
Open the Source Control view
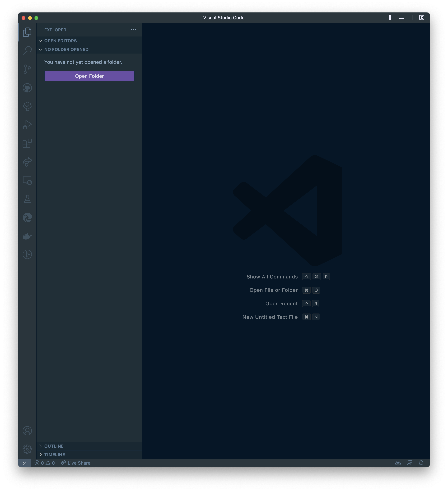27,69
